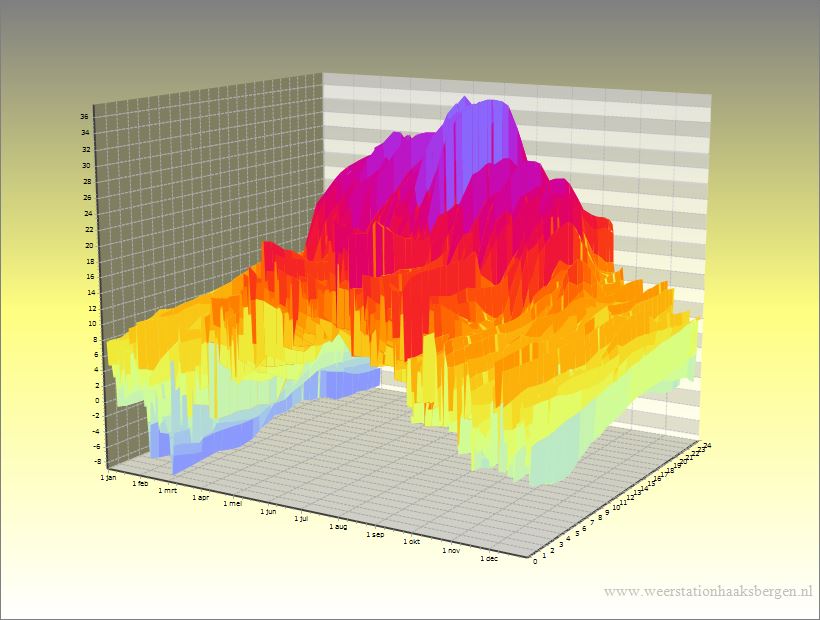Click the 30 temperature axis value
Image resolution: width=820 pixels, height=620 pixels.
pyautogui.click(x=86, y=166)
